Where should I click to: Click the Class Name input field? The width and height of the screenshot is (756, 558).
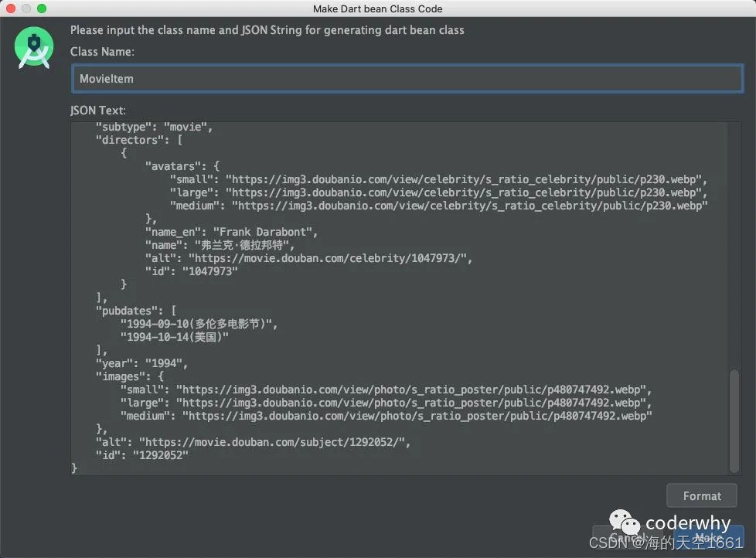407,79
